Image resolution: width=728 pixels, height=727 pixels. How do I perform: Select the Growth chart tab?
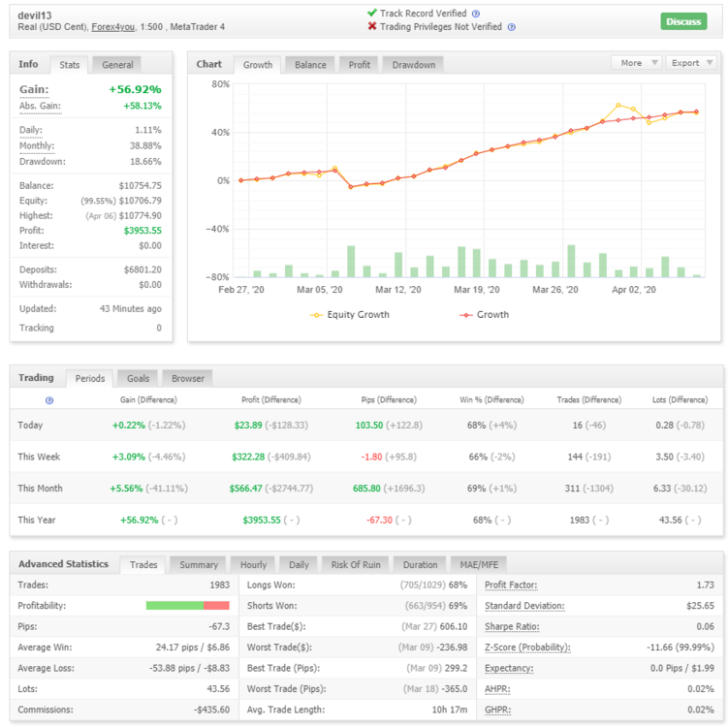(x=258, y=65)
